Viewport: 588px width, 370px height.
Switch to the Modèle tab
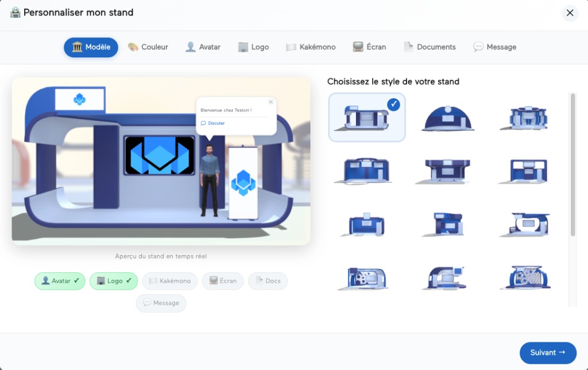tap(91, 47)
